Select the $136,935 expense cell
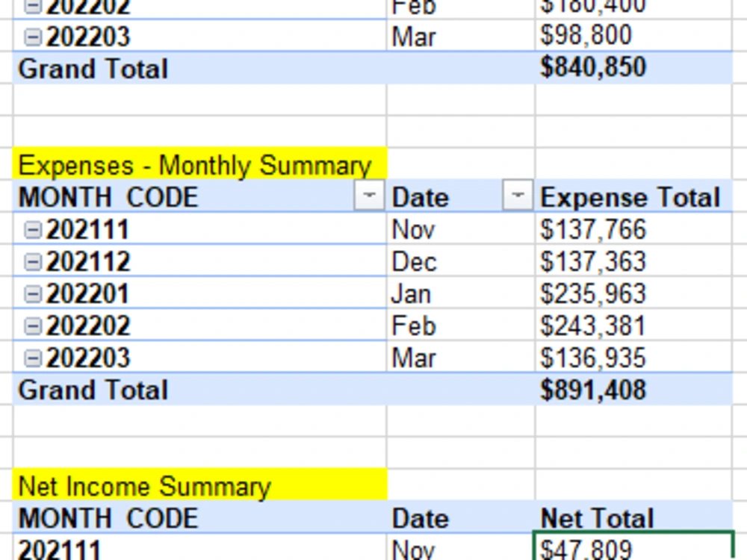The height and width of the screenshot is (560, 747). point(633,357)
